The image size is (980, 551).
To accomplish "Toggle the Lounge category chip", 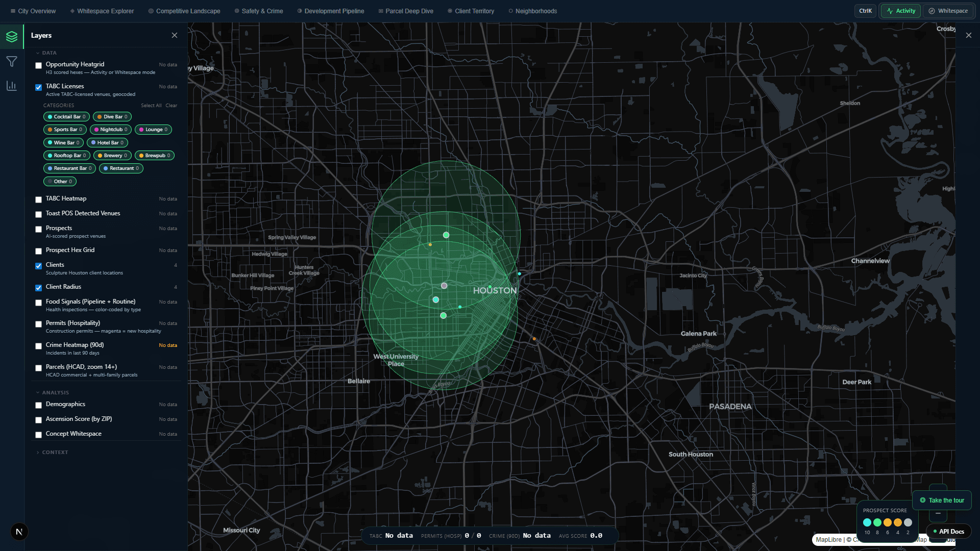I will pyautogui.click(x=153, y=130).
